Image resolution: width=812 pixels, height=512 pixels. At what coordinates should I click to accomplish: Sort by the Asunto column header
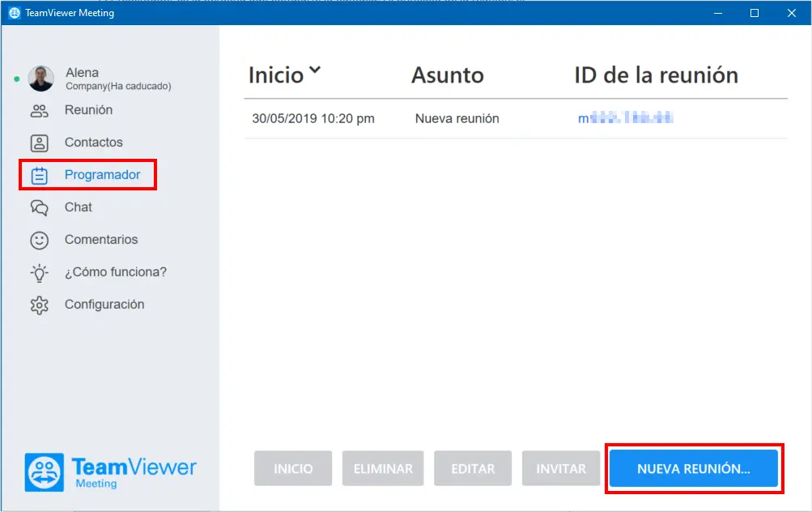(x=448, y=75)
